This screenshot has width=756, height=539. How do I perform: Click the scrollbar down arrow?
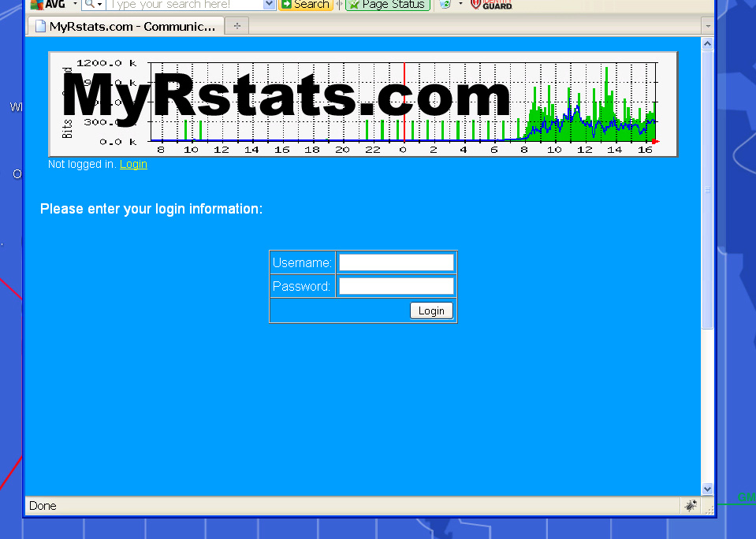[707, 489]
